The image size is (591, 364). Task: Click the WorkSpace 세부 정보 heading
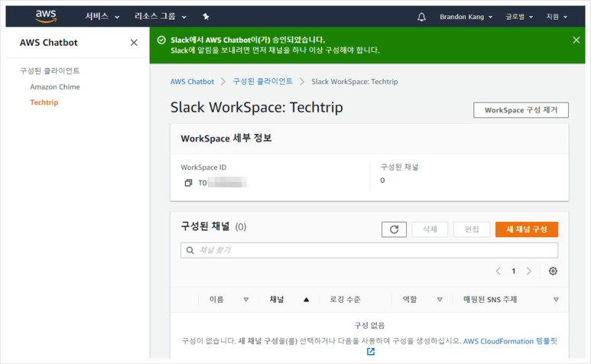[x=226, y=138]
